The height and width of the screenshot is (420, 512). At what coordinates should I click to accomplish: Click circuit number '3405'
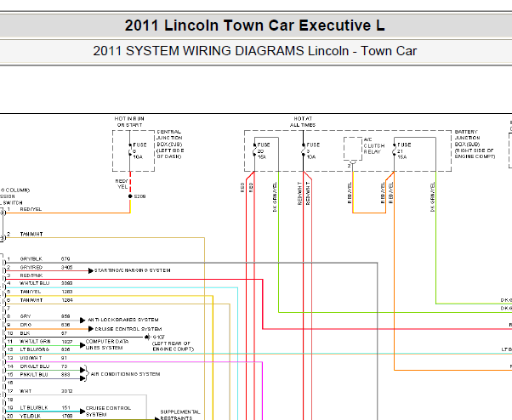click(66, 267)
